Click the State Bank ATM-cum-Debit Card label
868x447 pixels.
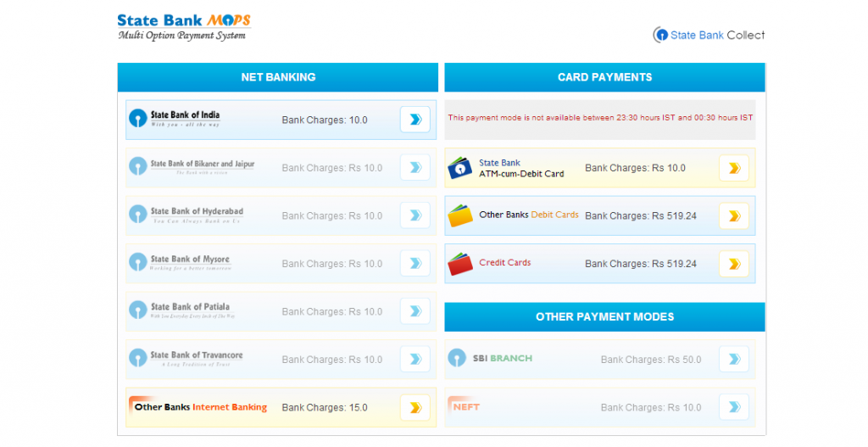point(521,168)
